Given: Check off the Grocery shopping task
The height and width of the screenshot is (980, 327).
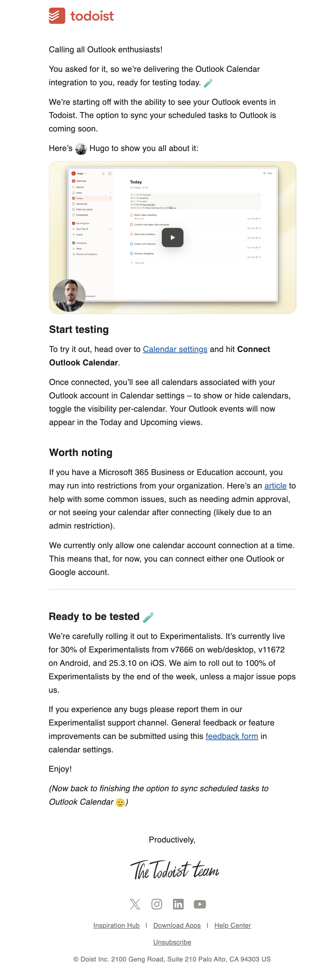Looking at the screenshot, I should pyautogui.click(x=132, y=254).
